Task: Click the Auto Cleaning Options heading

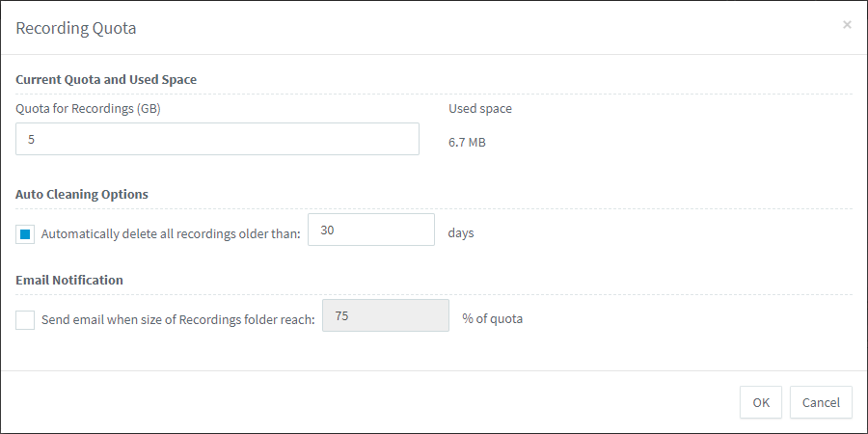Action: (x=82, y=194)
